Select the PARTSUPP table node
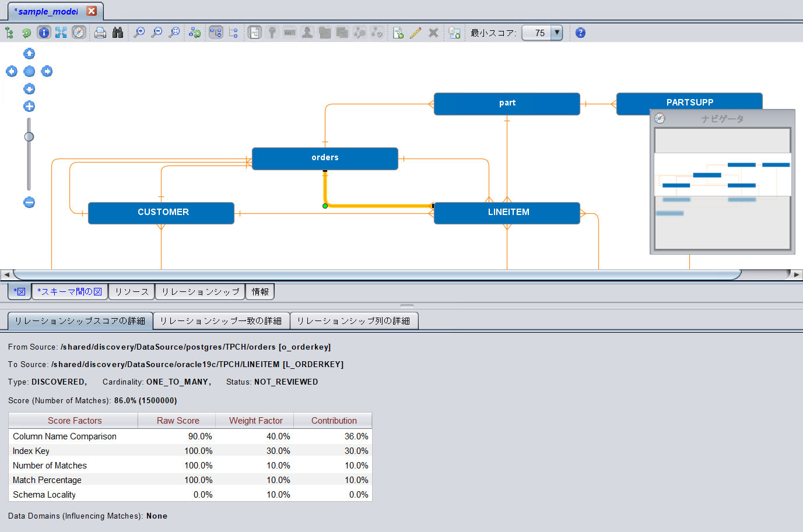The image size is (803, 532). tap(689, 101)
